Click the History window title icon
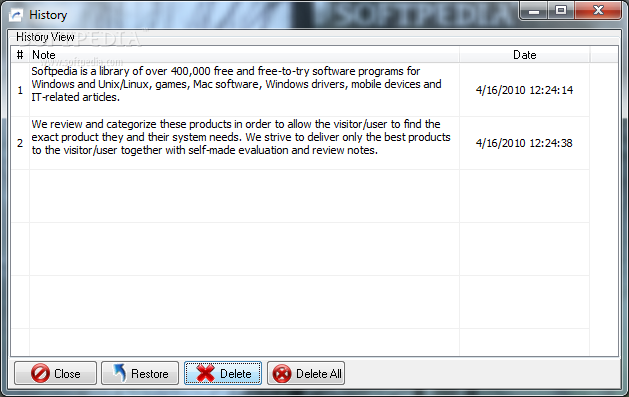This screenshot has width=629, height=397. (16, 15)
